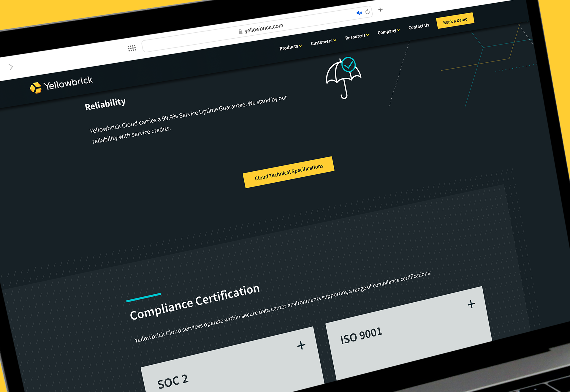Click the Reliability heading
The height and width of the screenshot is (392, 570).
pos(105,104)
